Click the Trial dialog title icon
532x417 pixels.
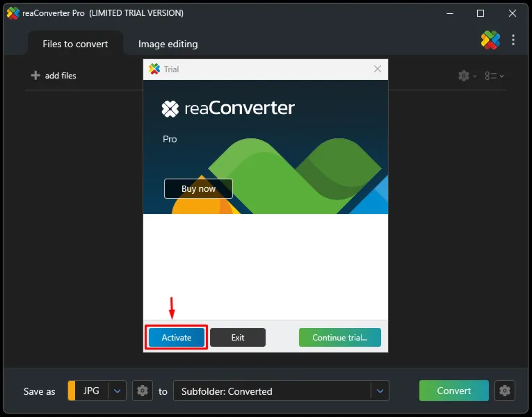point(154,69)
